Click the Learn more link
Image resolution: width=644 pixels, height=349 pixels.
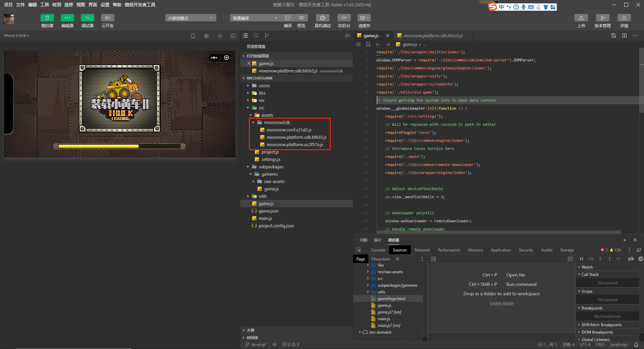pos(501,303)
